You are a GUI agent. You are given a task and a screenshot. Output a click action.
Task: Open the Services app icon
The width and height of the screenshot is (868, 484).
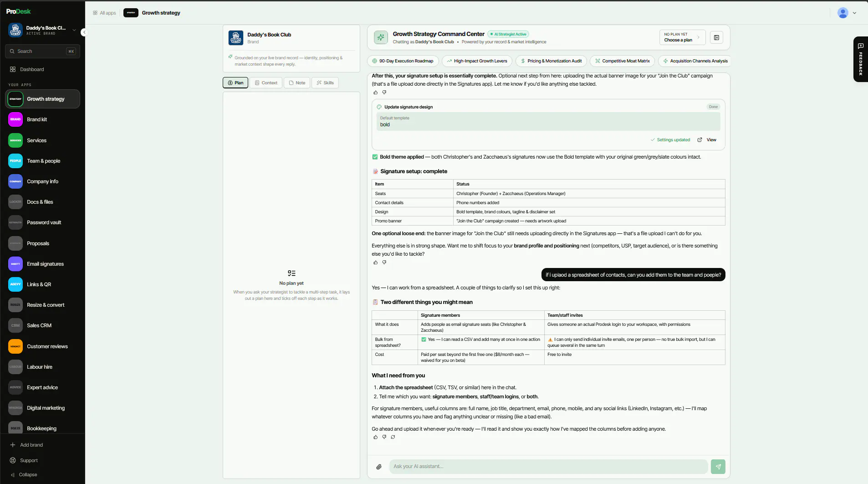point(15,140)
